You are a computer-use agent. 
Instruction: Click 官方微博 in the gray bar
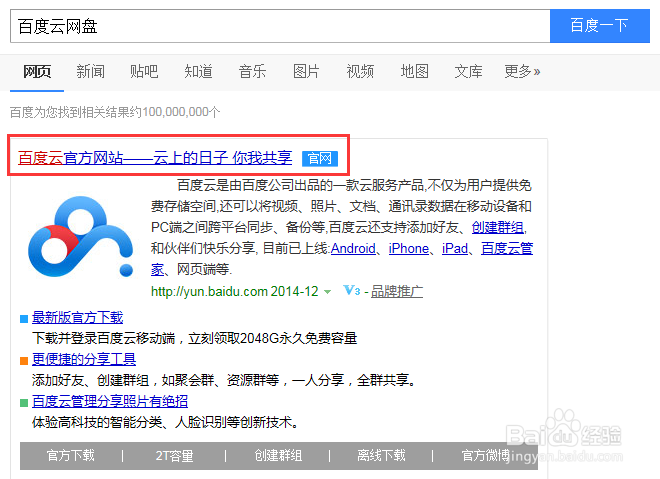click(485, 455)
